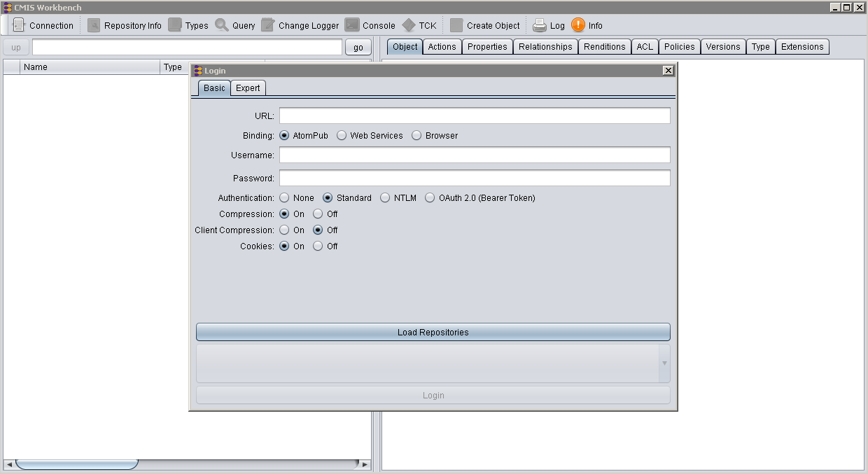Open the ACL tab
868x474 pixels.
coord(645,47)
